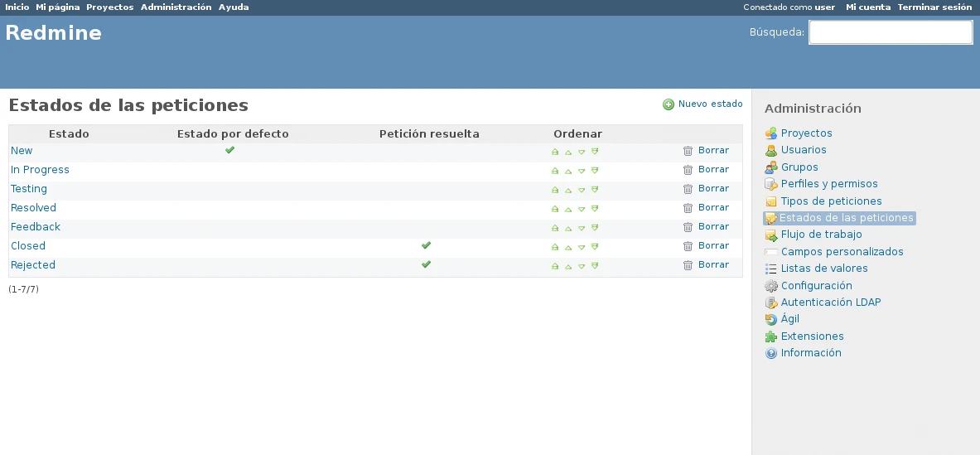980x455 pixels.
Task: Open the Administración top menu item
Action: [x=176, y=7]
